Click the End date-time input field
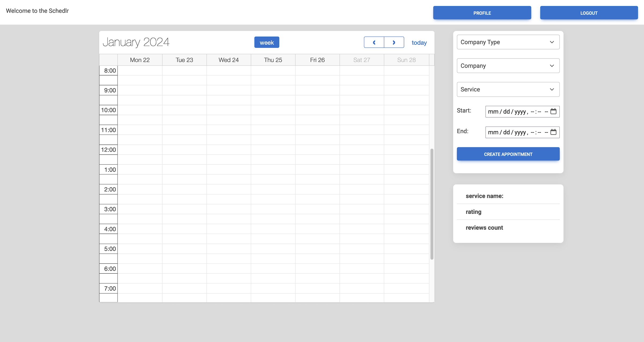The height and width of the screenshot is (342, 644). 515,132
